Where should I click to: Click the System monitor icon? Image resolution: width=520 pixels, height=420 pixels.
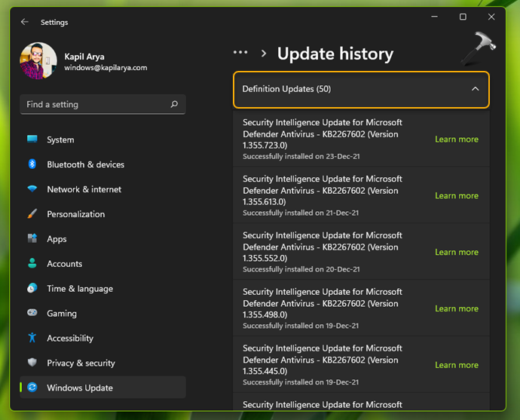click(32, 139)
